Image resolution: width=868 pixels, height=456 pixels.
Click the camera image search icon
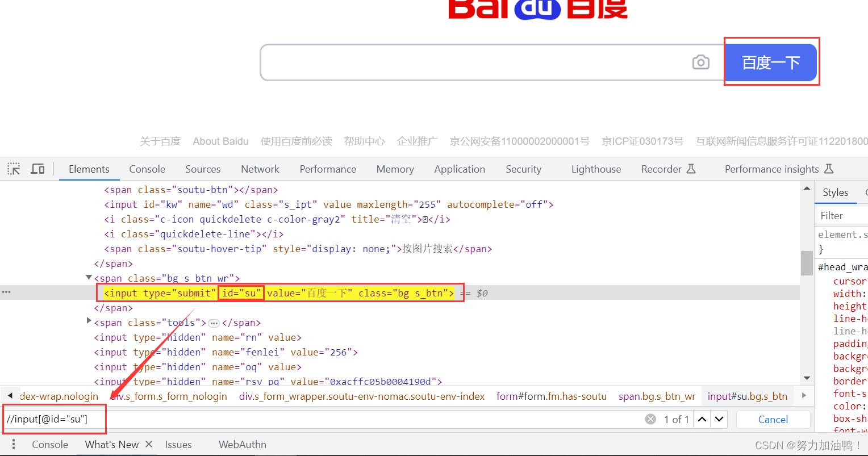pos(701,62)
